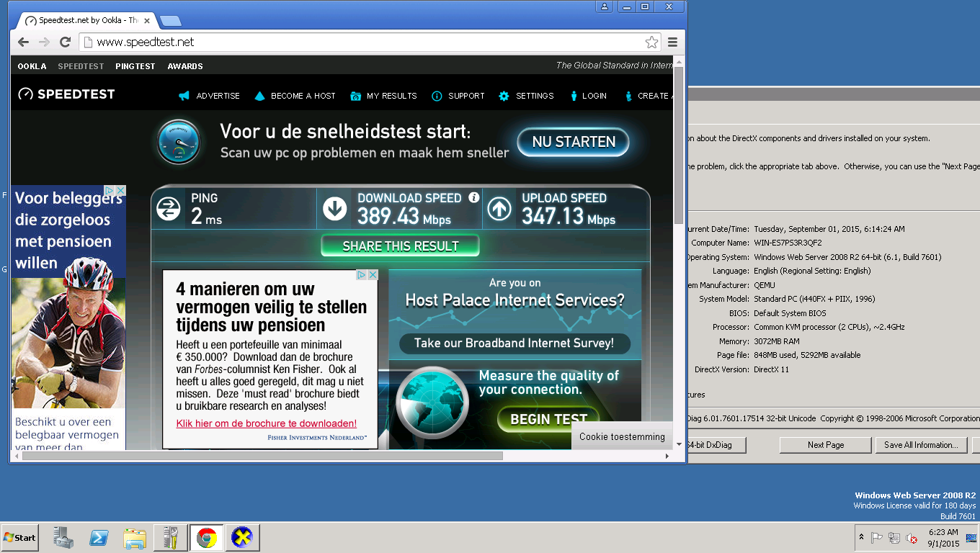Image resolution: width=980 pixels, height=553 pixels.
Task: Open 'Klik hier om de brochure te downloaden!' link
Action: click(x=267, y=423)
